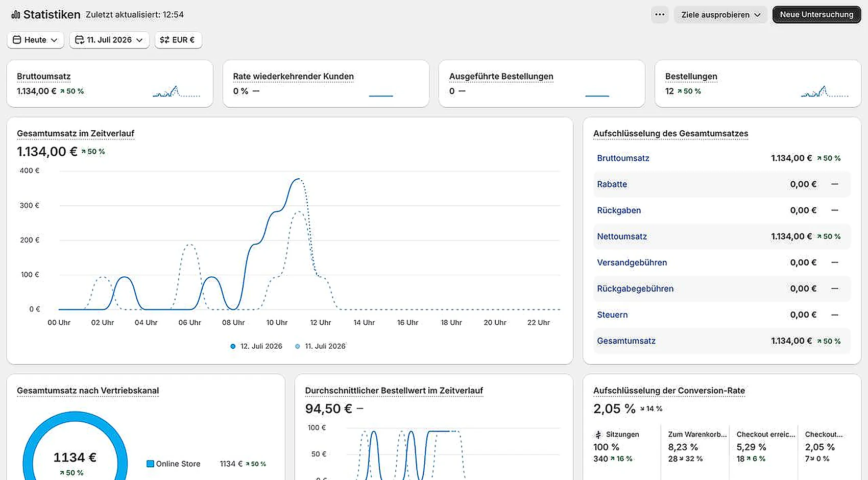Open Rate wiederkehrender Kunden card title

(x=293, y=77)
